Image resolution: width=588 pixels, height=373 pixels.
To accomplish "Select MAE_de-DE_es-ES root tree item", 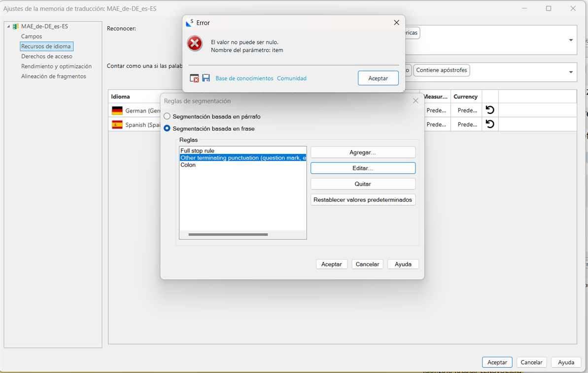I will [x=45, y=26].
